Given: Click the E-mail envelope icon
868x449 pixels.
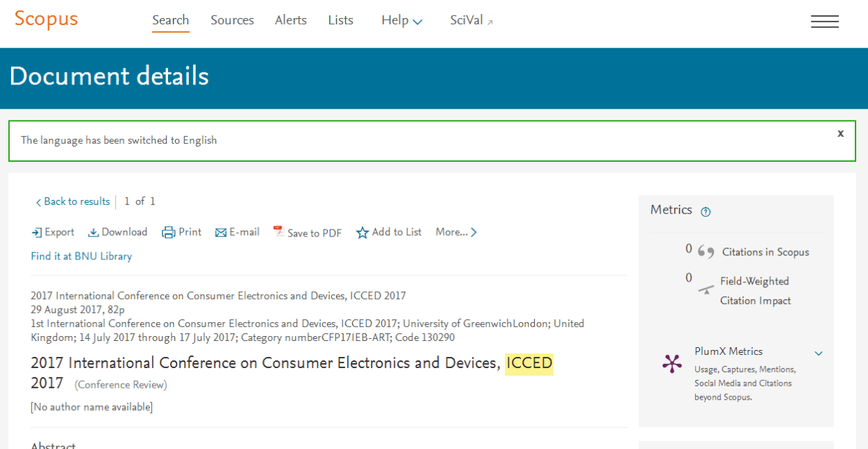Looking at the screenshot, I should coord(221,233).
